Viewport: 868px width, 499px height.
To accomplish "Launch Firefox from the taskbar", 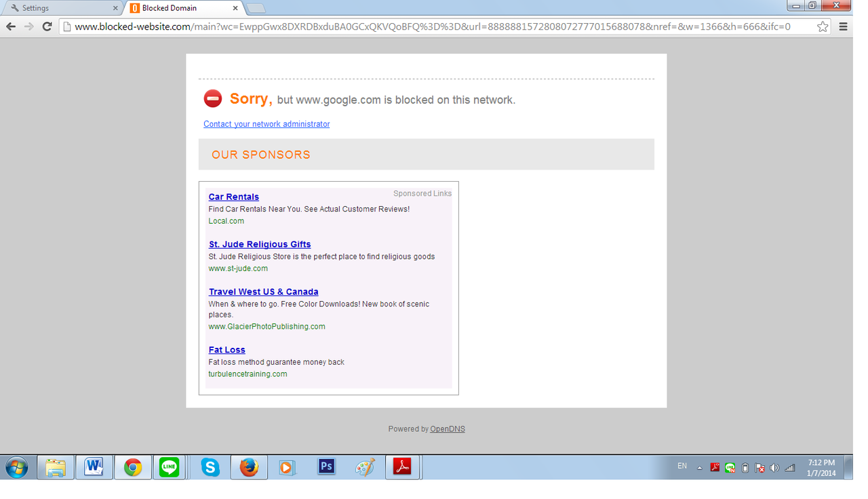I will [249, 467].
